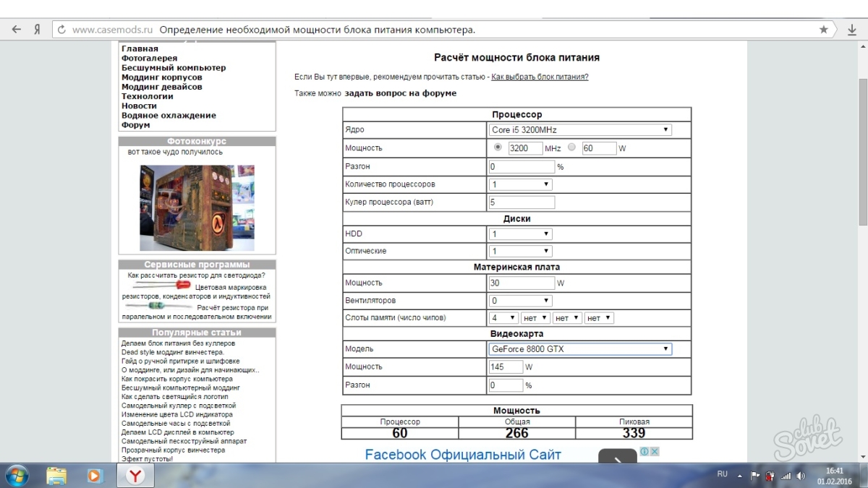The width and height of the screenshot is (868, 488).
Task: Click the processor Разгон percent field
Action: click(x=522, y=166)
